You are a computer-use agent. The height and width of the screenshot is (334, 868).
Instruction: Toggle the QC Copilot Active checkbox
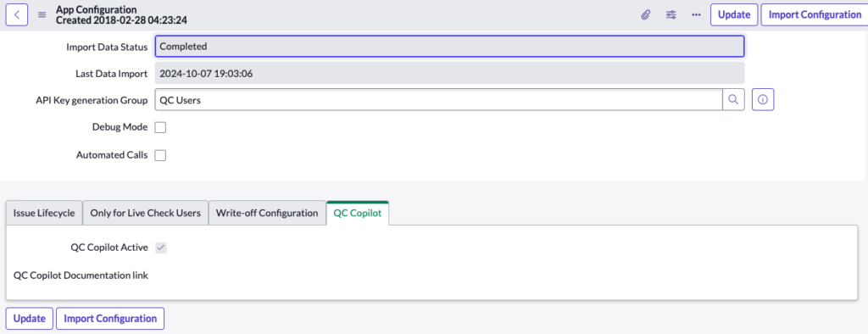tap(160, 248)
